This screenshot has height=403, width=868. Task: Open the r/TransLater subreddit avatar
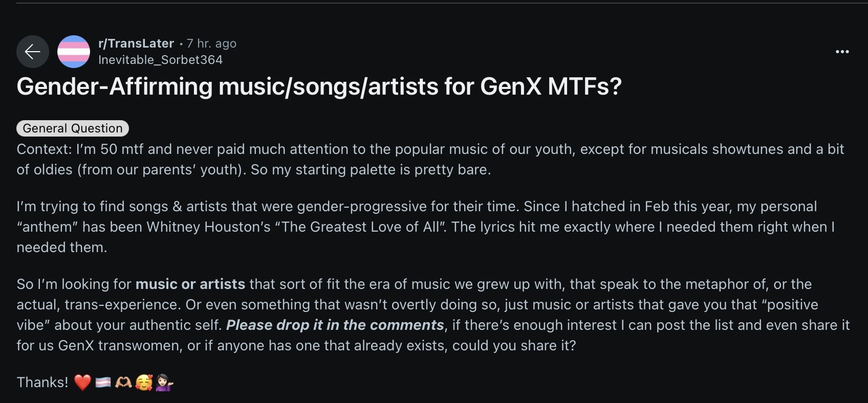[x=74, y=52]
